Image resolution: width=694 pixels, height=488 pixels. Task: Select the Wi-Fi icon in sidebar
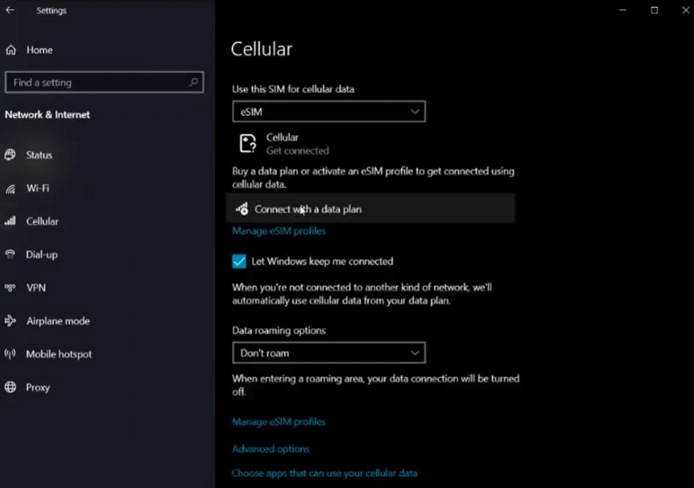10,188
